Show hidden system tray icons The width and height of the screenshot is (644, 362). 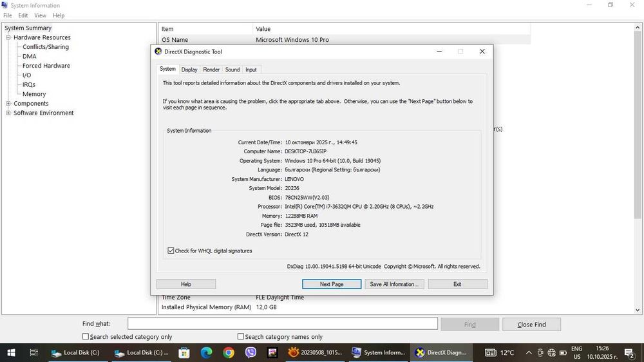[529, 352]
